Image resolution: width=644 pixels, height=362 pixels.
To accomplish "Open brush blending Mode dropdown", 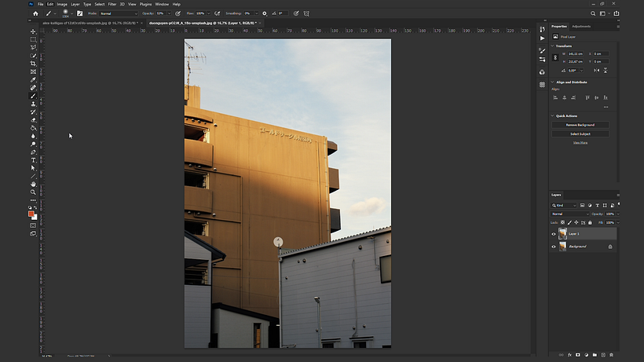I will [x=119, y=13].
